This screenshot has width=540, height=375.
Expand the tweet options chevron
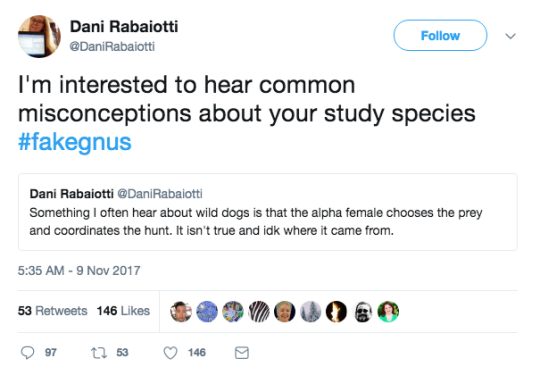510,36
